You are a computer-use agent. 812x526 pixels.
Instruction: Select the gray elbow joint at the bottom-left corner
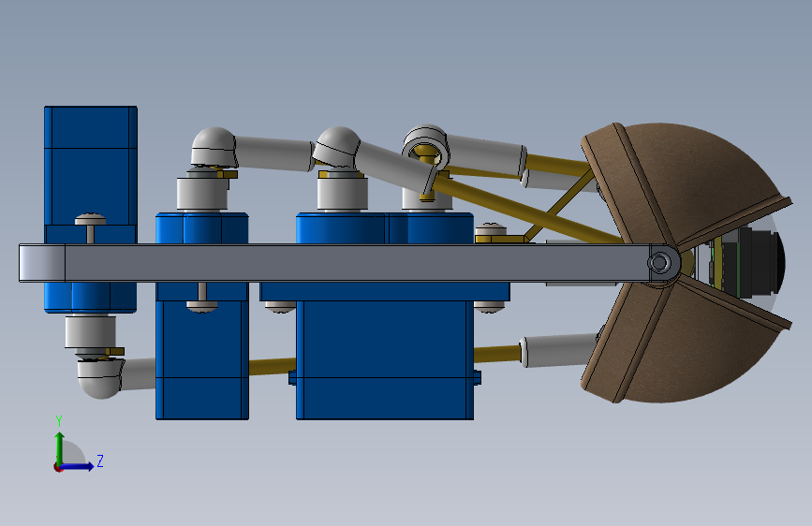tap(101, 378)
